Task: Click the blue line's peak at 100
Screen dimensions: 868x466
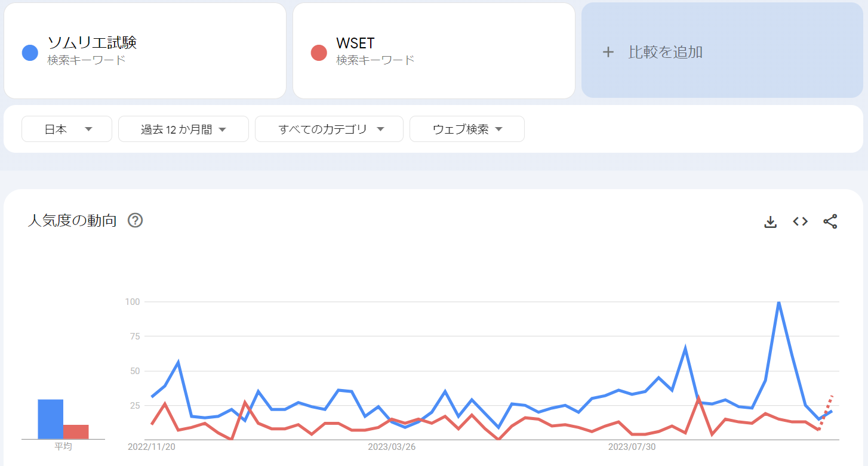Action: coord(778,303)
